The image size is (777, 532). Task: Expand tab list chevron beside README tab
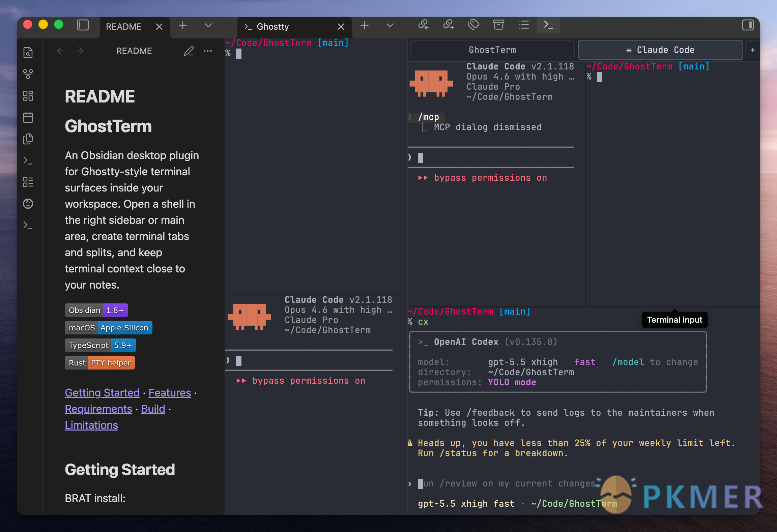click(x=208, y=25)
